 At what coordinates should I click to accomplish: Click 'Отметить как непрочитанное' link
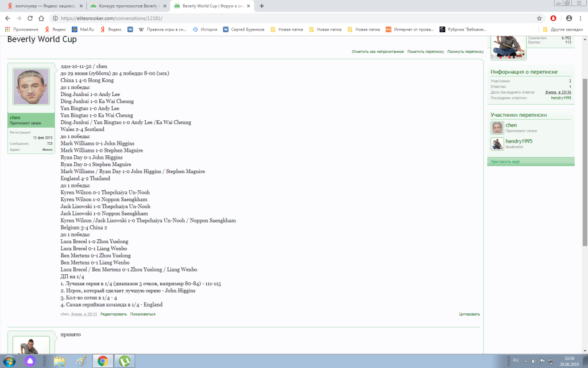(378, 52)
